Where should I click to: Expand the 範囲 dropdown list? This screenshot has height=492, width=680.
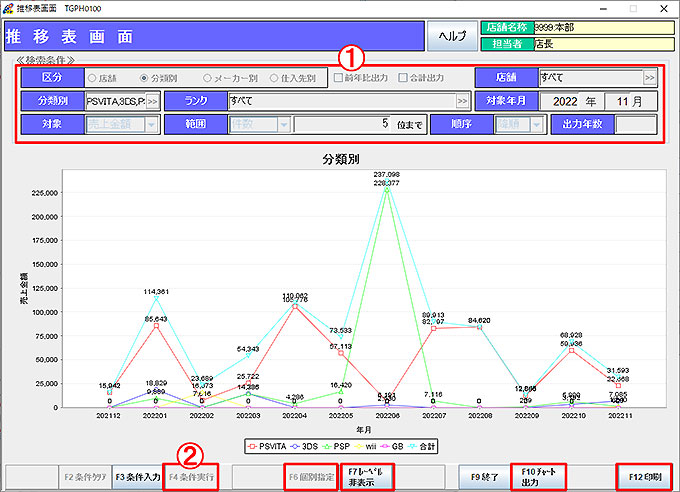click(x=284, y=125)
